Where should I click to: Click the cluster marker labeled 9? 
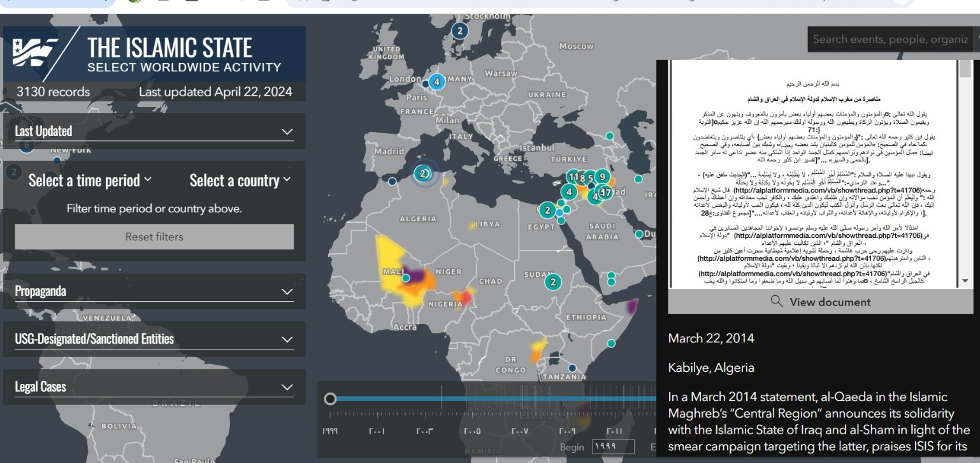(602, 177)
